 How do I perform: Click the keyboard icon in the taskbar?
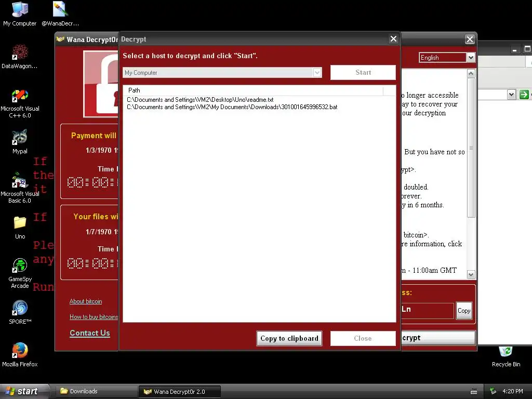pyautogui.click(x=474, y=392)
